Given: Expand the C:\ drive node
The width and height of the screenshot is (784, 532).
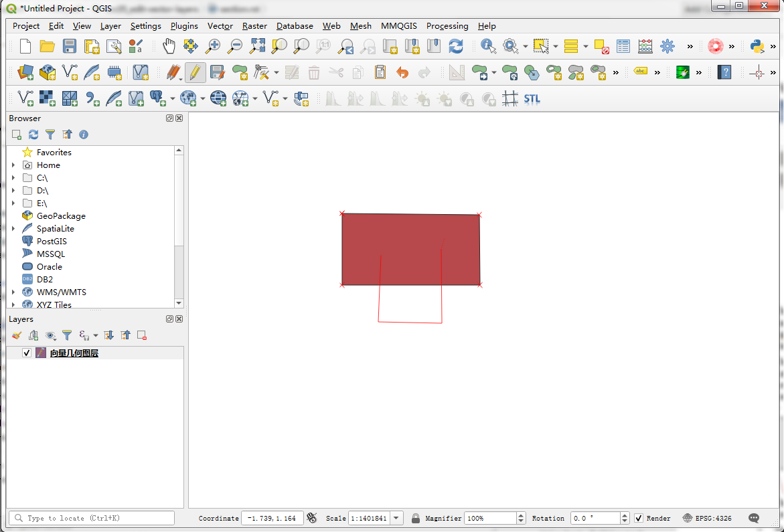Looking at the screenshot, I should click(13, 178).
